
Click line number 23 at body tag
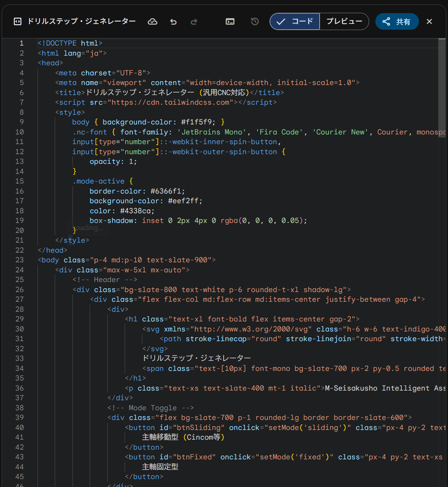coord(20,260)
